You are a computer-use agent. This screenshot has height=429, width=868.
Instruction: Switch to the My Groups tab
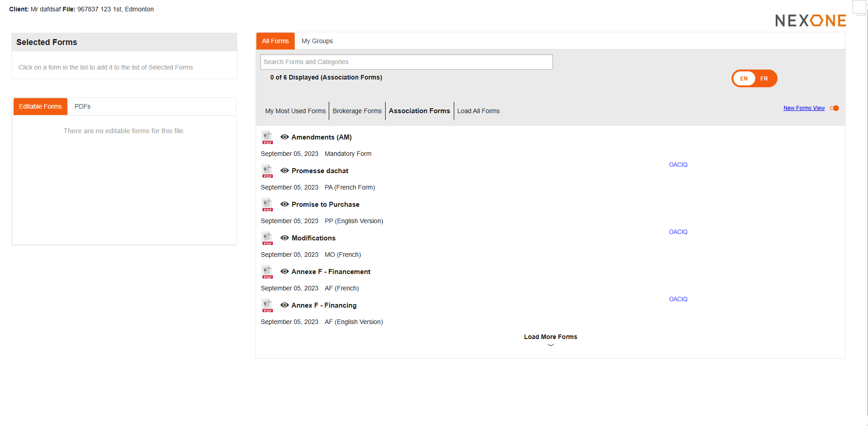click(x=317, y=41)
